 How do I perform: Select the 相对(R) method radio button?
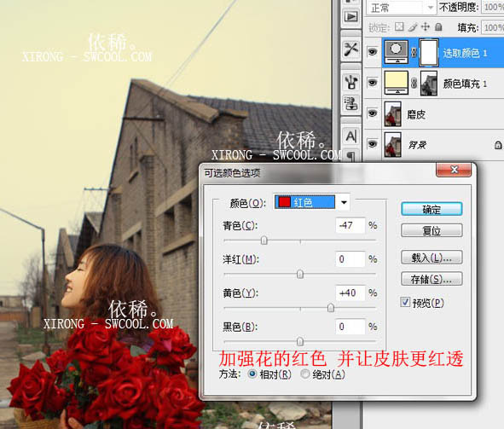click(x=252, y=374)
